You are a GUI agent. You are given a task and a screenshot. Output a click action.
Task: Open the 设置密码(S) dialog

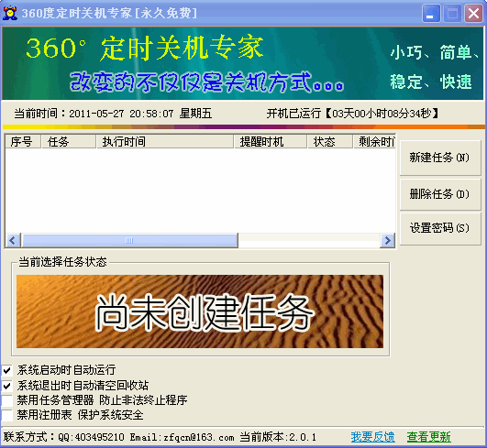click(x=440, y=228)
